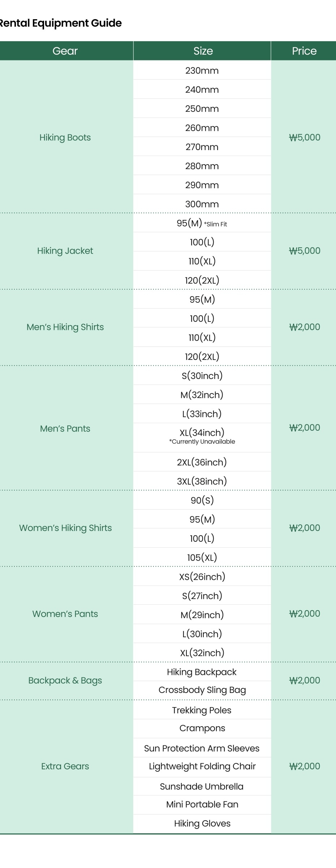Click the Hiking Jacket 95(M) Slim Fit size
This screenshot has height=868, width=336.
pyautogui.click(x=202, y=223)
